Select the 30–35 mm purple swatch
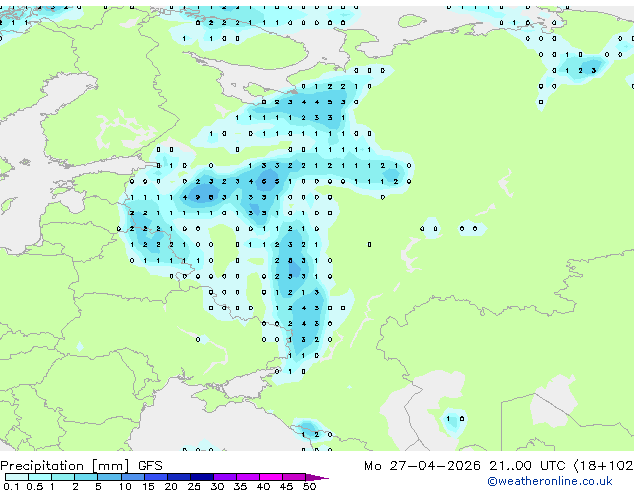 (x=225, y=477)
